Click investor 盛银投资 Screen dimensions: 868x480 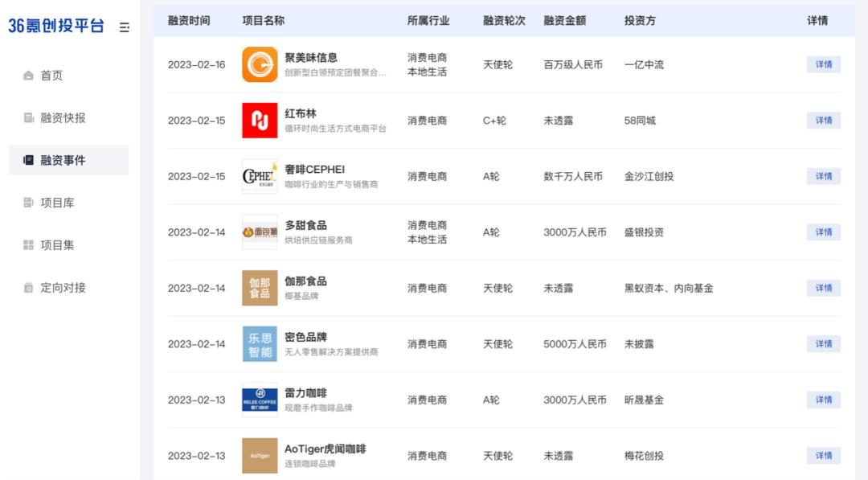coord(644,232)
